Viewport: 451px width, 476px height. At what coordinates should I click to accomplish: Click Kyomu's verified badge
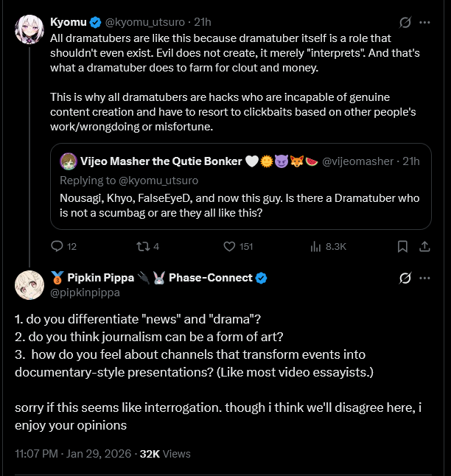pyautogui.click(x=96, y=22)
